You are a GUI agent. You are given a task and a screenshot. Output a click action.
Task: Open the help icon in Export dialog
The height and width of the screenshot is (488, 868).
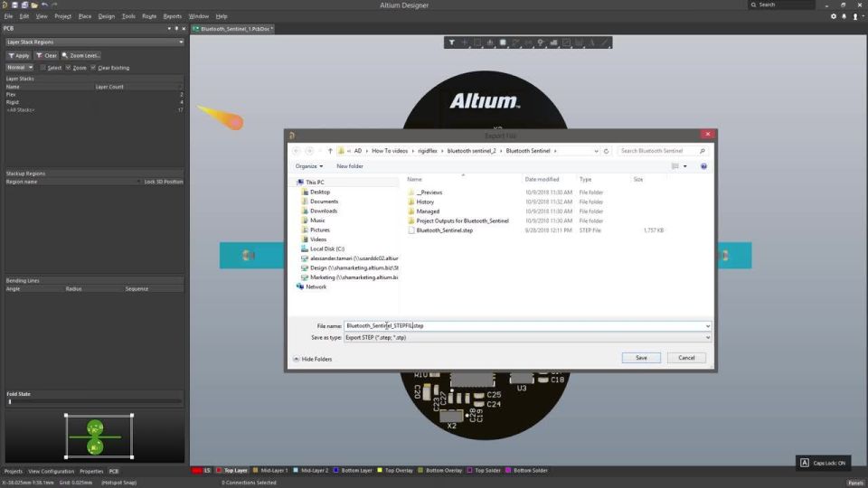(703, 166)
